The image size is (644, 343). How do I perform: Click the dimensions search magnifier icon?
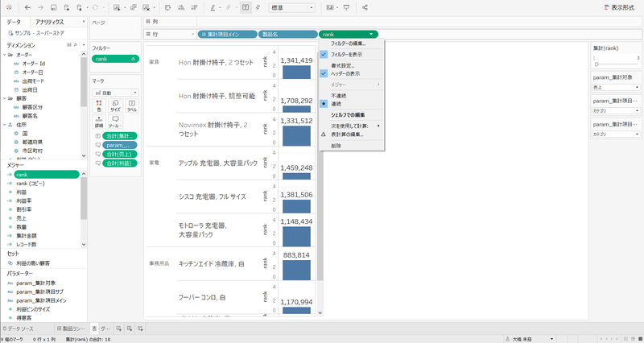(75, 45)
